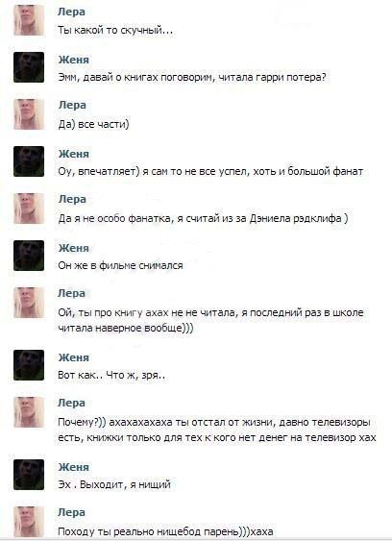
Task: Click Лера's avatar beside 'Ты какой то скучный'
Action: point(29,20)
